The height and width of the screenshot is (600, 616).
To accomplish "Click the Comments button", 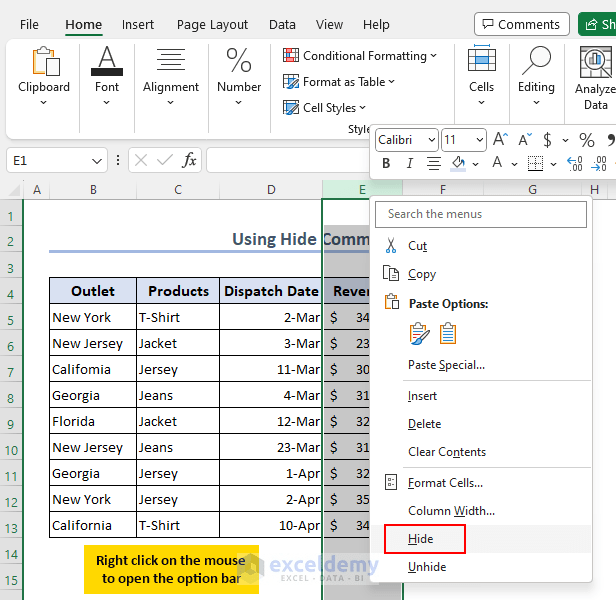I will pyautogui.click(x=522, y=24).
